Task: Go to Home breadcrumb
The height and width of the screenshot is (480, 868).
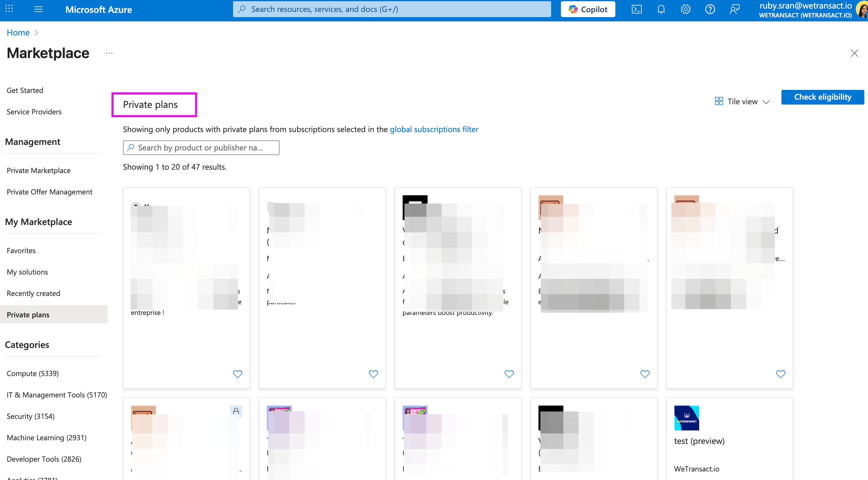Action: 18,32
